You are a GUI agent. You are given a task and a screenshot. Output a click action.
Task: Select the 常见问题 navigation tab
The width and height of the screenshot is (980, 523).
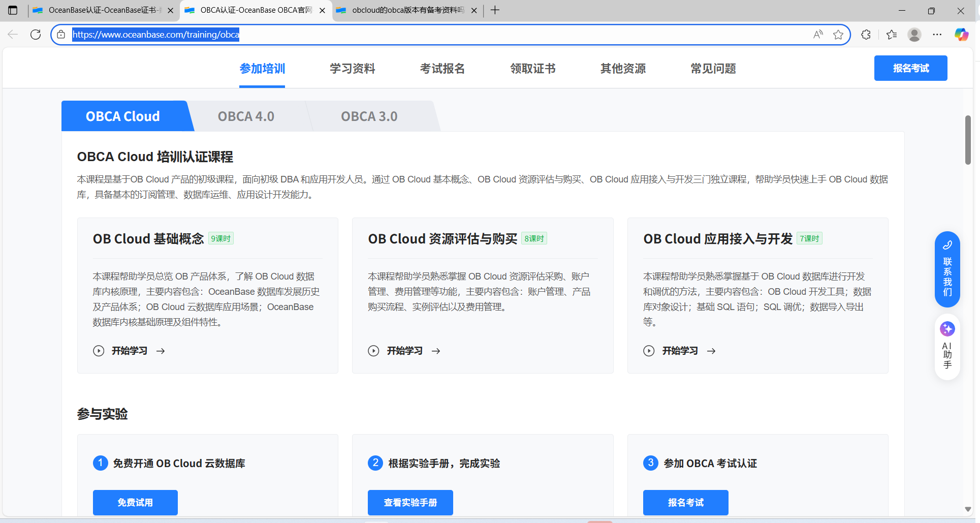point(713,69)
